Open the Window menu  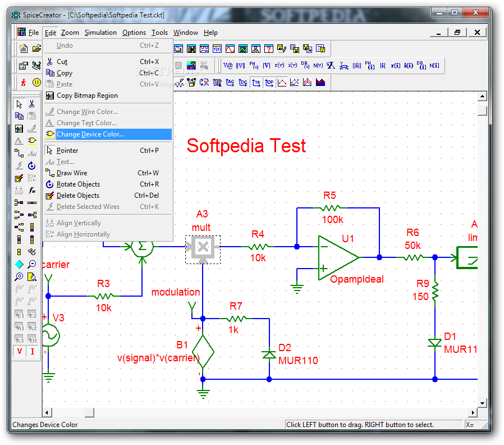pyautogui.click(x=186, y=33)
